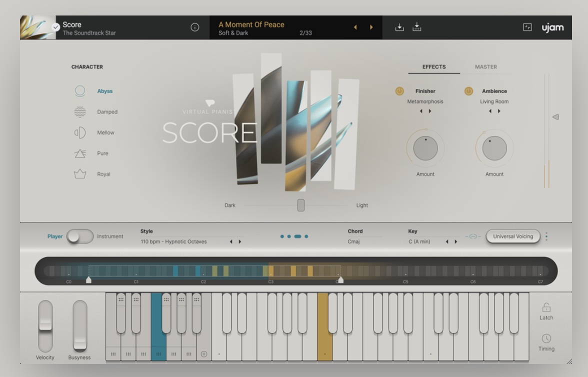This screenshot has width=588, height=377.
Task: Select previous Finisher mode arrow
Action: [421, 111]
